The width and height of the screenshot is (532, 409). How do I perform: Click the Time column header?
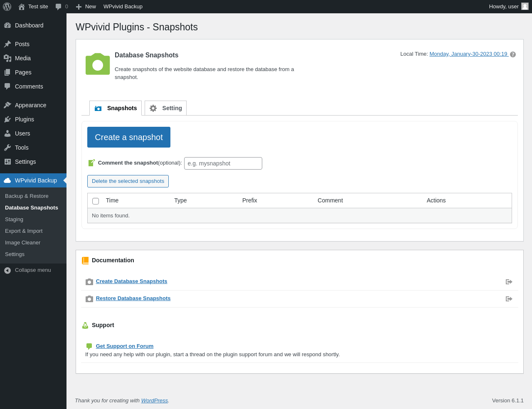(x=112, y=200)
